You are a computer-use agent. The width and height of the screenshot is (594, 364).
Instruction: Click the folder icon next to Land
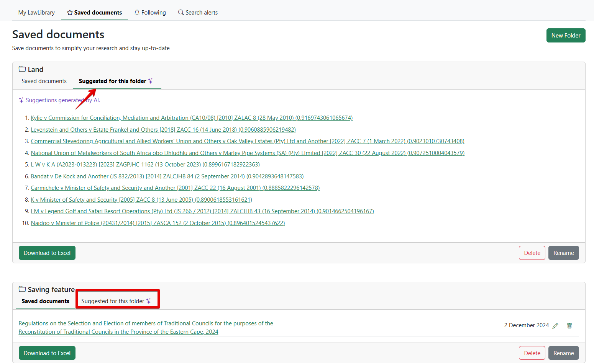coord(22,69)
